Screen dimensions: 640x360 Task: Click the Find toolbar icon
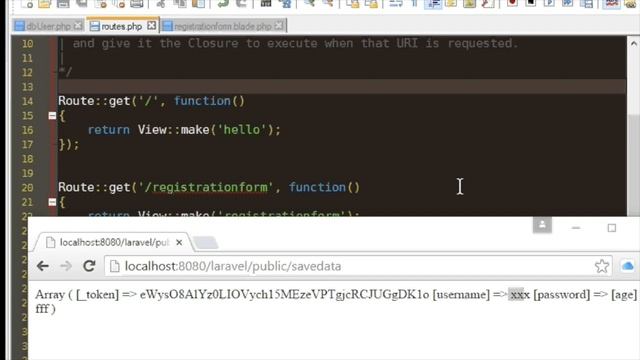(x=266, y=4)
